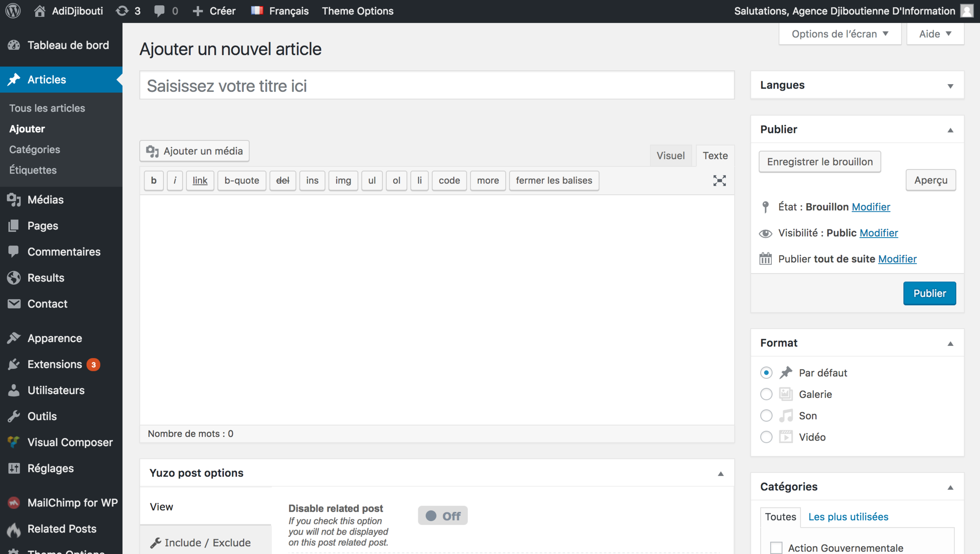Select the Galerie post format
The height and width of the screenshot is (554, 980).
click(x=766, y=394)
